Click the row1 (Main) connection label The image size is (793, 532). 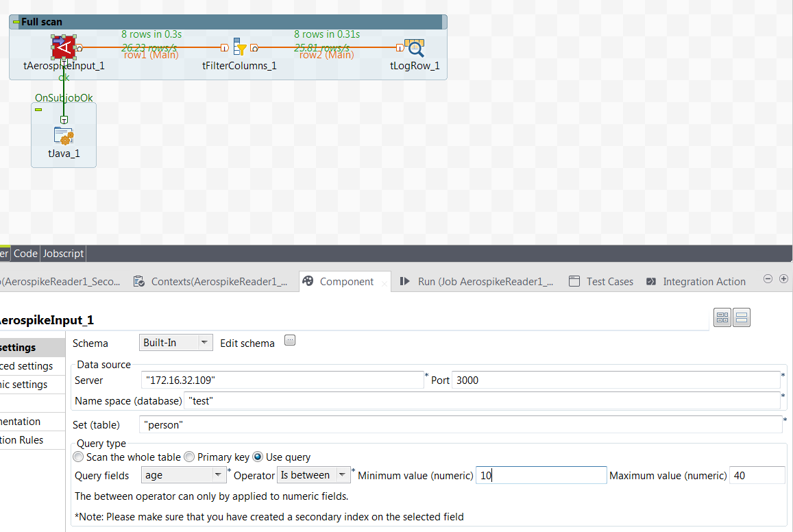pyautogui.click(x=151, y=55)
